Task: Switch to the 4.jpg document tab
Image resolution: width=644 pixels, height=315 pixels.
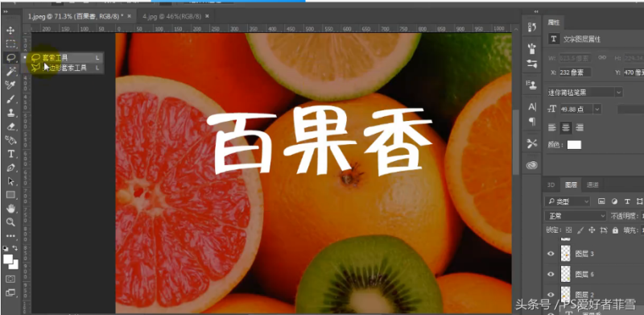Action: [x=171, y=16]
